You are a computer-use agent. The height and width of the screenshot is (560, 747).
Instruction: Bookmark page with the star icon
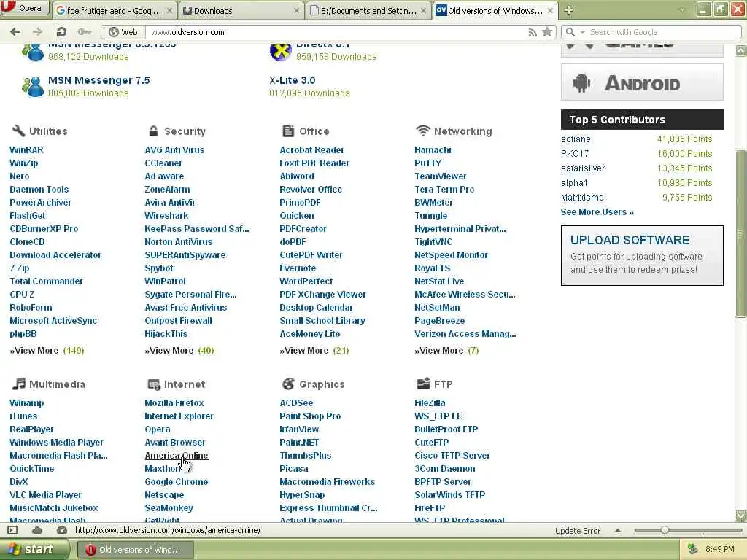tap(547, 32)
